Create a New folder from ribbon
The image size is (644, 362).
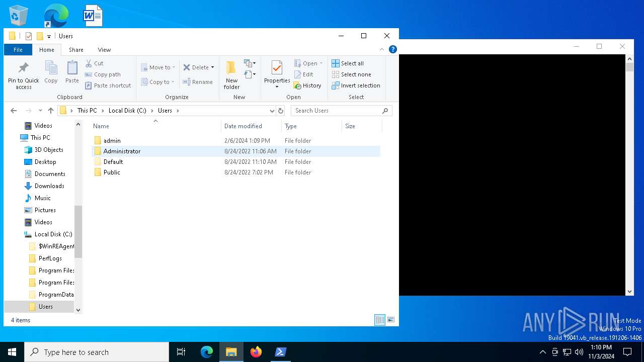coord(231,75)
